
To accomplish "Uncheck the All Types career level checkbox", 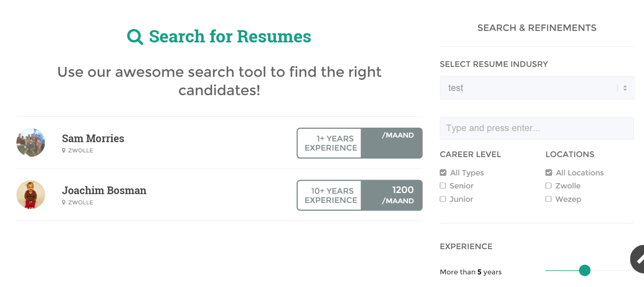I will click(x=443, y=173).
